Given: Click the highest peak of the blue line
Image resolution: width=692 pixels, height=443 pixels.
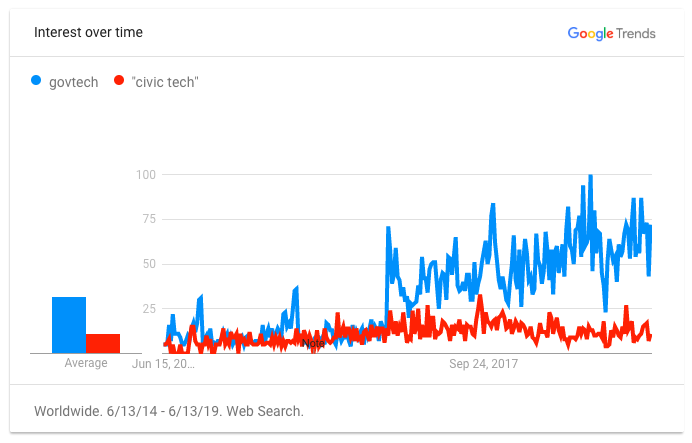Looking at the screenshot, I should pyautogui.click(x=591, y=177).
